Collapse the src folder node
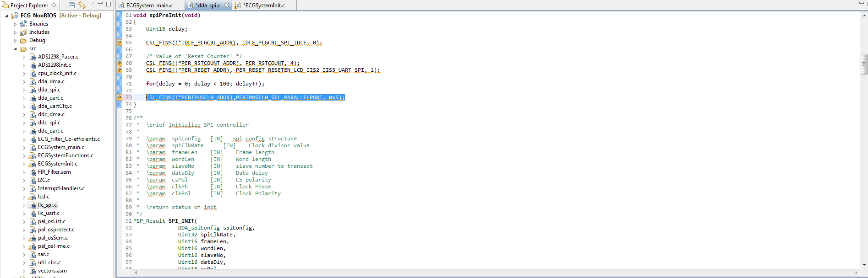Image resolution: width=868 pixels, height=278 pixels. [15, 49]
